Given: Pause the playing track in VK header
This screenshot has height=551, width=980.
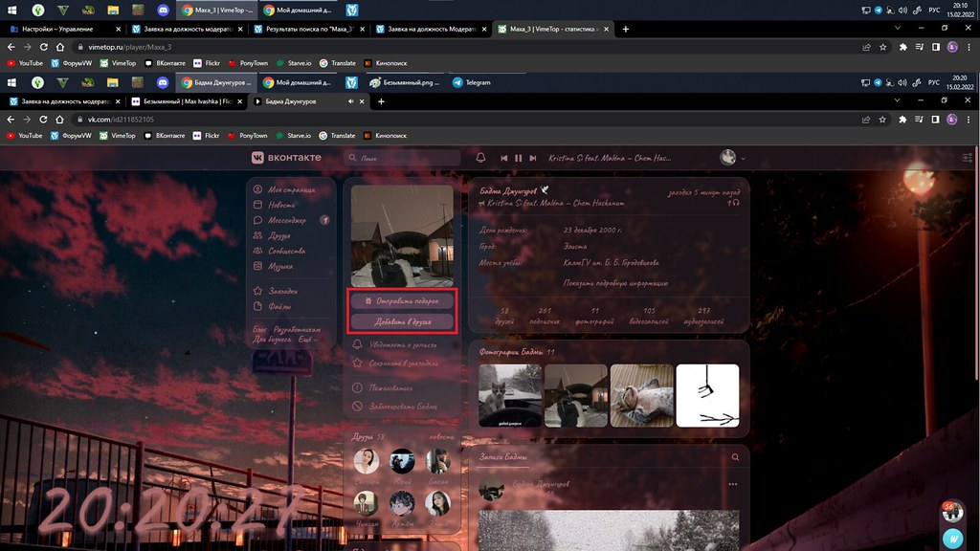Looking at the screenshot, I should pos(518,158).
